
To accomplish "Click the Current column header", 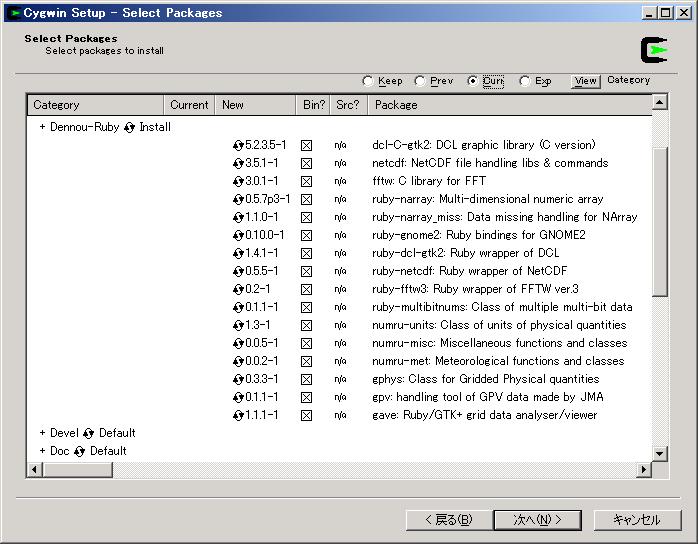I will point(189,105).
